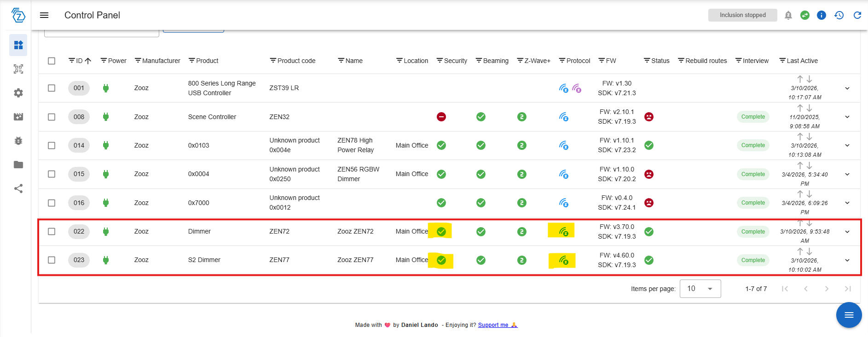Click the blue info icon

[x=822, y=15]
